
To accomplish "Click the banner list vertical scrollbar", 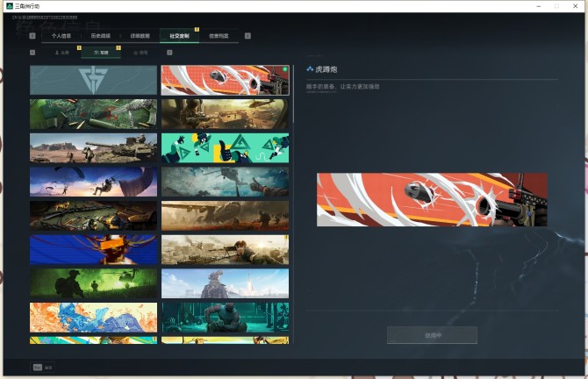I will point(293,94).
